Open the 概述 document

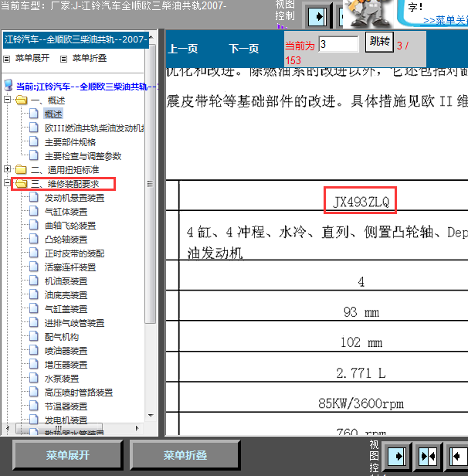(x=53, y=114)
